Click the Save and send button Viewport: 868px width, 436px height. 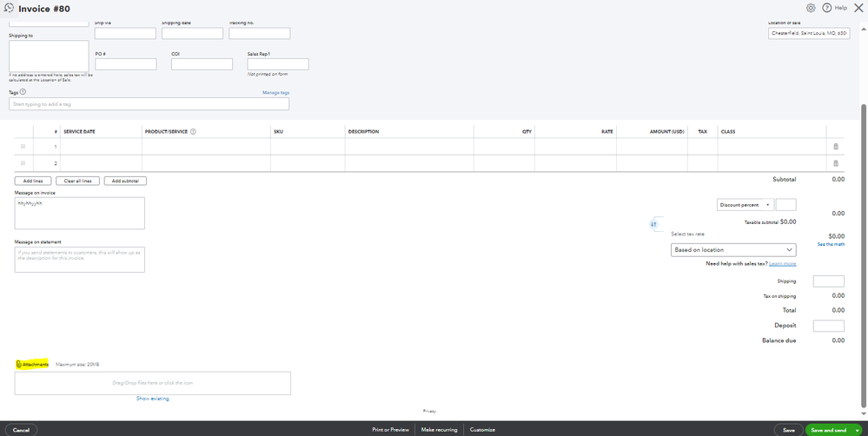pos(829,430)
